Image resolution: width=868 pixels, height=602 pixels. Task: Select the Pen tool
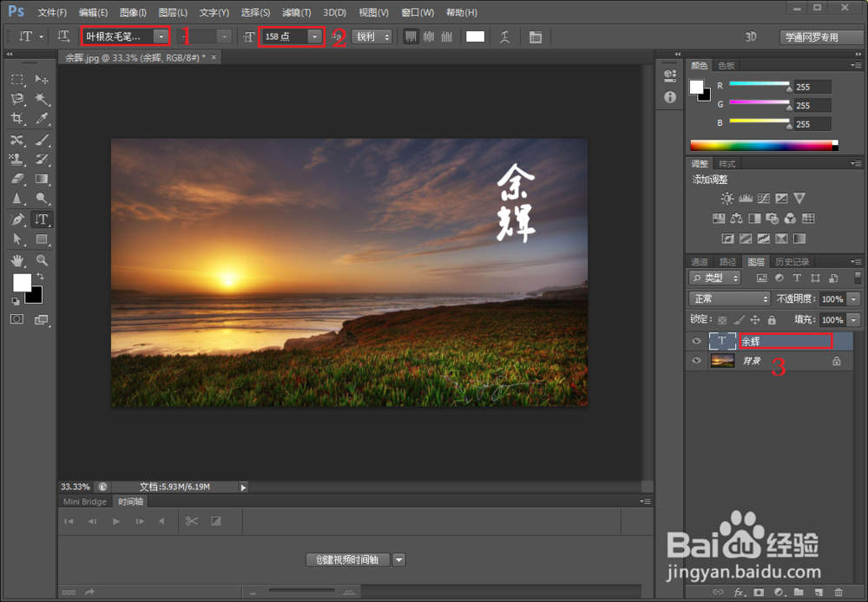[17, 219]
